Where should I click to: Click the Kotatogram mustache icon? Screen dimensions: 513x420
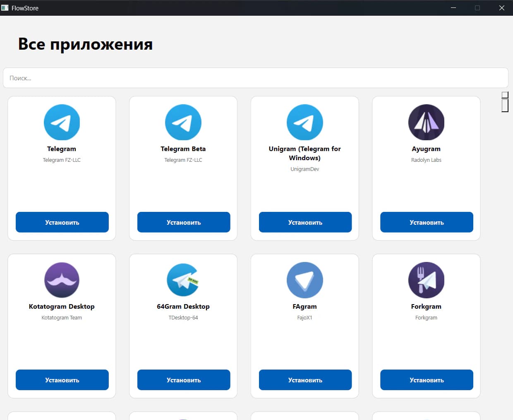click(62, 280)
